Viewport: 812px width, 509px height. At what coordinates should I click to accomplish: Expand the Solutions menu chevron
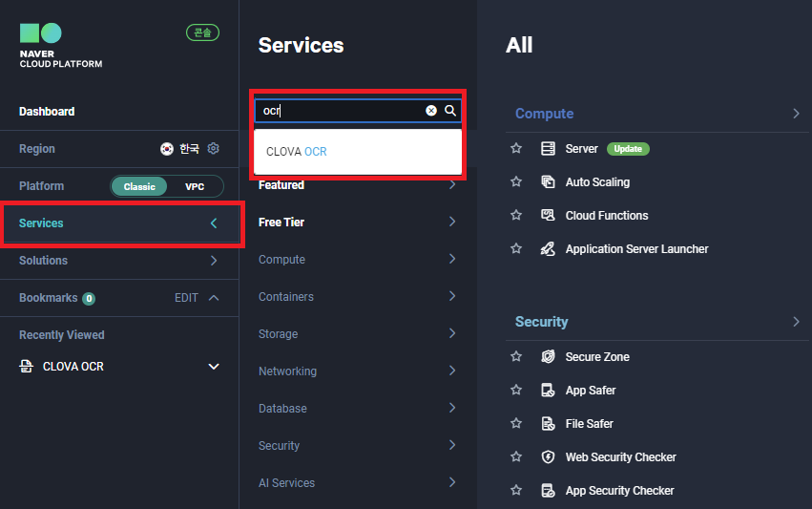pyautogui.click(x=214, y=260)
